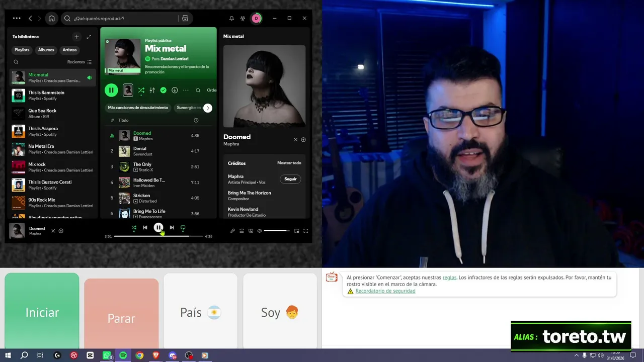
Task: Toggle repeat in the player bar
Action: [x=183, y=228]
